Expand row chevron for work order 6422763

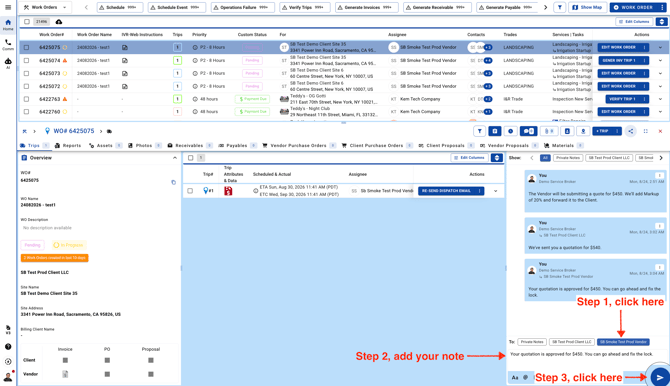(x=660, y=99)
